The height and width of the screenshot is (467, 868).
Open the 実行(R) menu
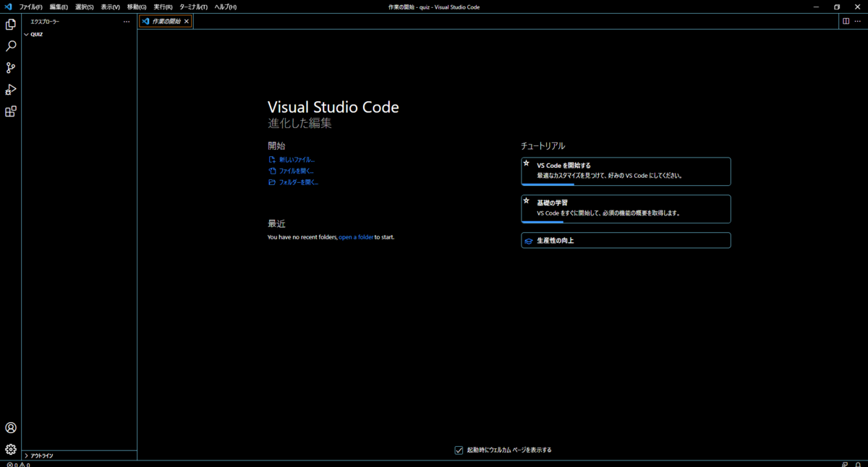click(x=163, y=7)
